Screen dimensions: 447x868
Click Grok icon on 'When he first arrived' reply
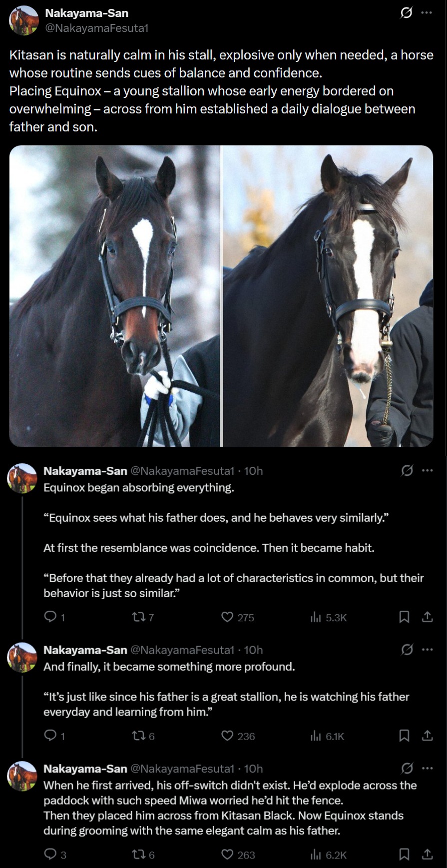pyautogui.click(x=407, y=768)
